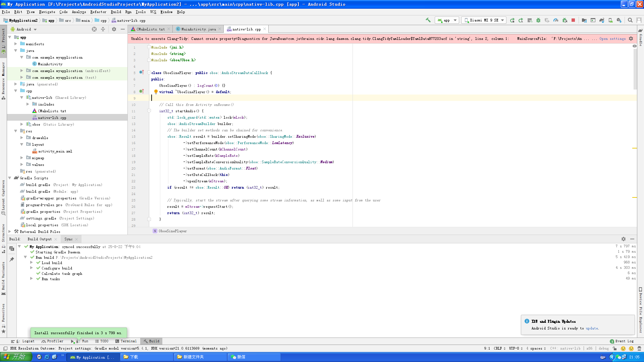Open the Xiaomi MI 9 SE device dropdown
Viewport: 644px width, 362px height.
click(484, 20)
